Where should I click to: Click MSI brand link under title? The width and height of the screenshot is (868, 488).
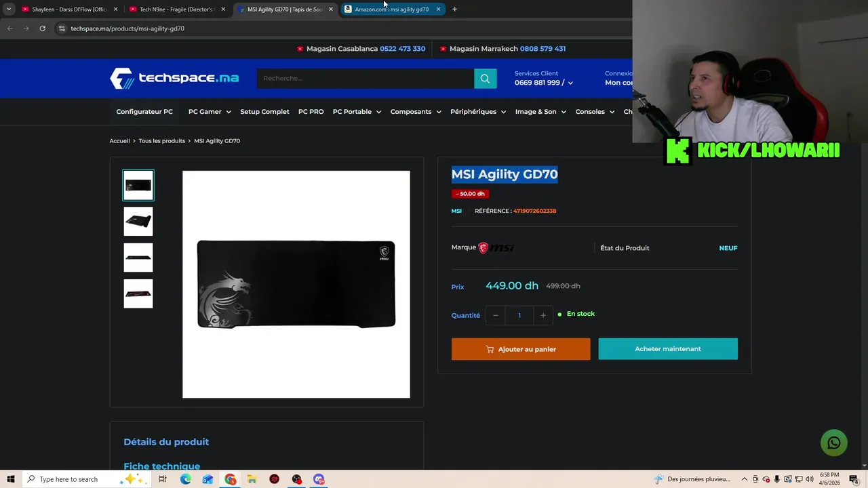pyautogui.click(x=456, y=211)
